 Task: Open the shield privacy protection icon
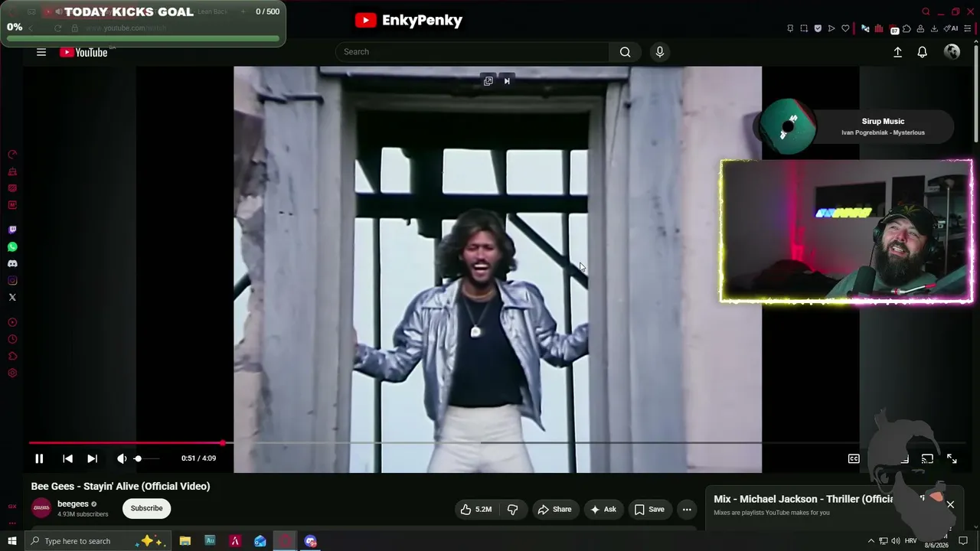(x=818, y=28)
